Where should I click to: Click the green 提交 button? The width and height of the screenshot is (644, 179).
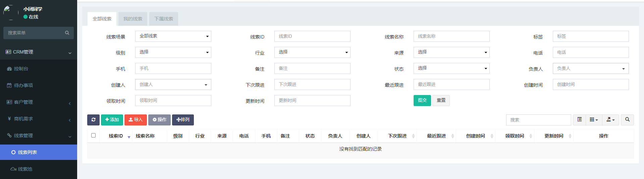[422, 100]
